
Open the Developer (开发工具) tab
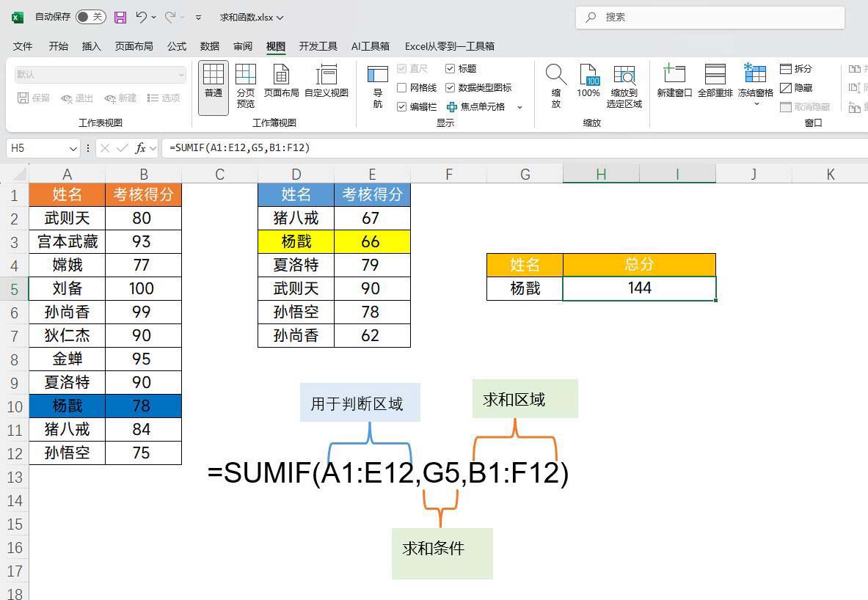pos(318,46)
